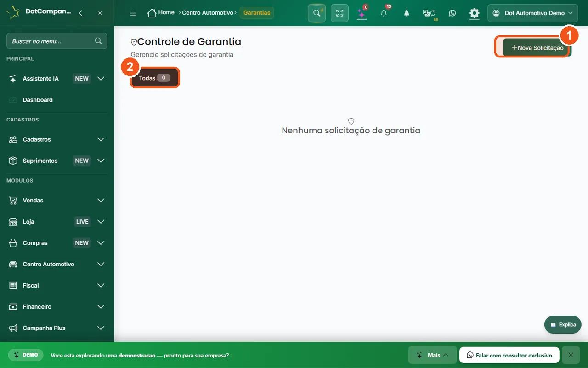This screenshot has height=368, width=588.
Task: Close the sidebar with the X icon
Action: [x=100, y=13]
